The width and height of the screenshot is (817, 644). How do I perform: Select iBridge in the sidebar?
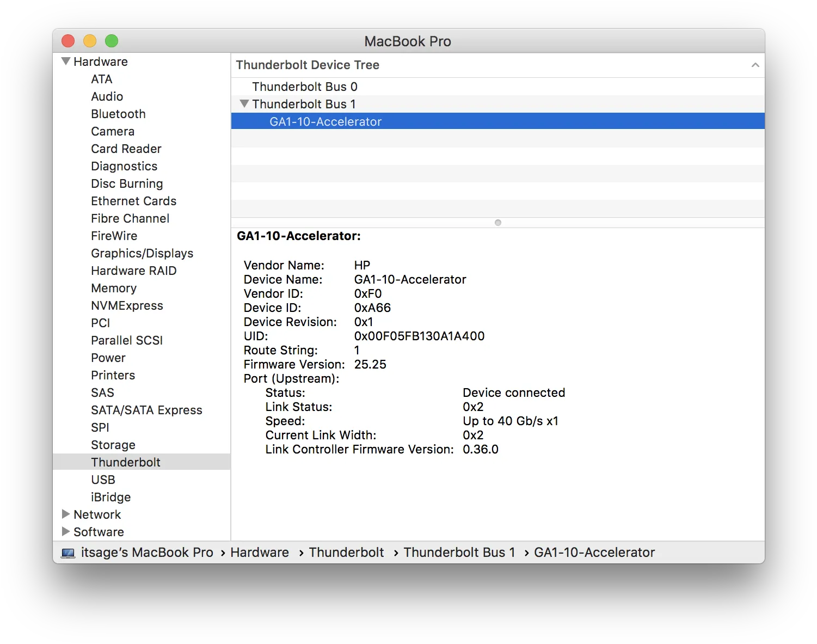click(111, 497)
